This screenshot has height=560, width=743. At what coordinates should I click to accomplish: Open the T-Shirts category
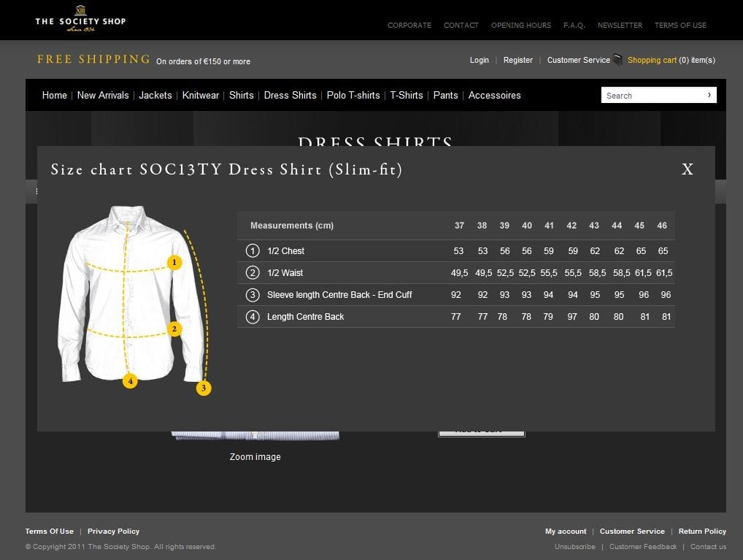[x=407, y=95]
